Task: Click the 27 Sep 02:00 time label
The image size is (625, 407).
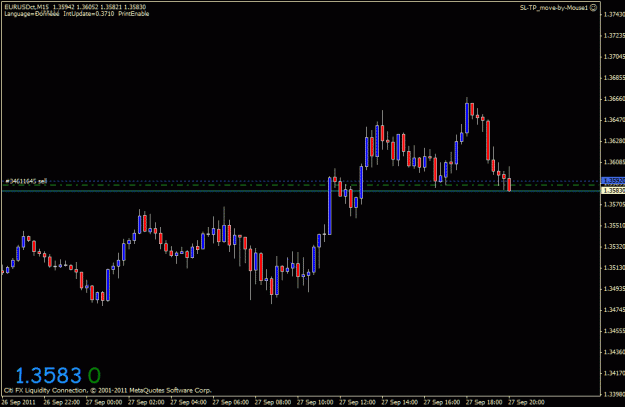Action: pyautogui.click(x=146, y=402)
